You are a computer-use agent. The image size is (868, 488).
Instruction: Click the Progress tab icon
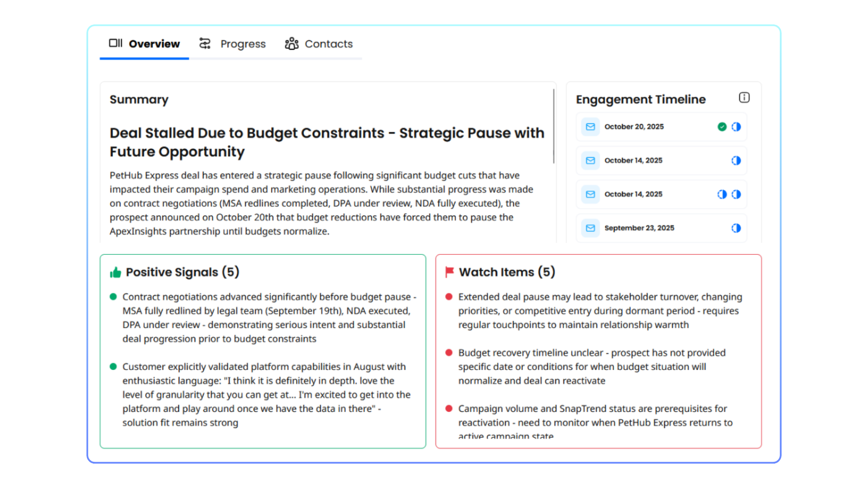[205, 44]
